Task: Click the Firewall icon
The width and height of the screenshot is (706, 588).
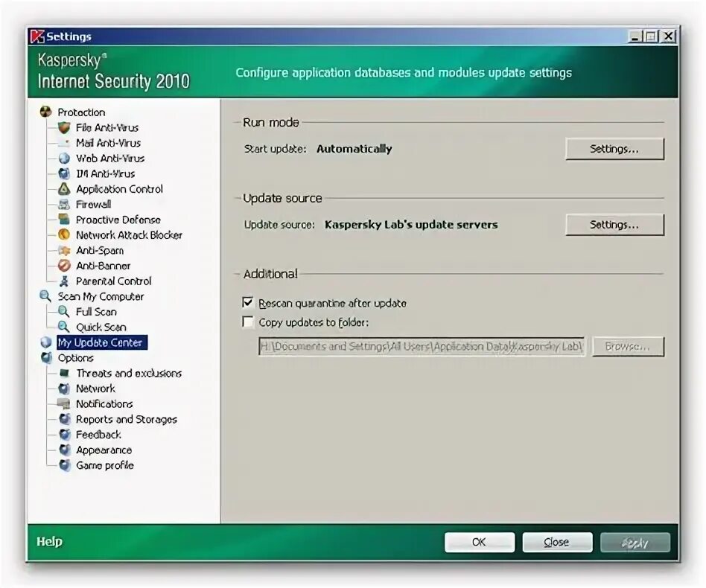Action: (x=64, y=204)
